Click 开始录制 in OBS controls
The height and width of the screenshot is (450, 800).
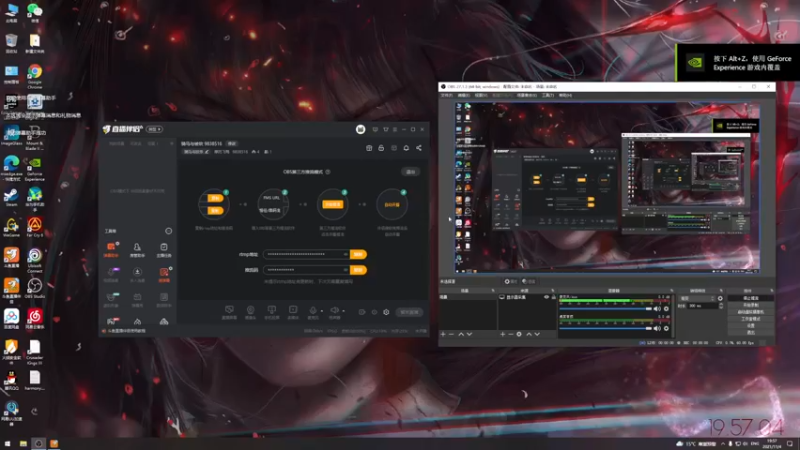point(751,305)
